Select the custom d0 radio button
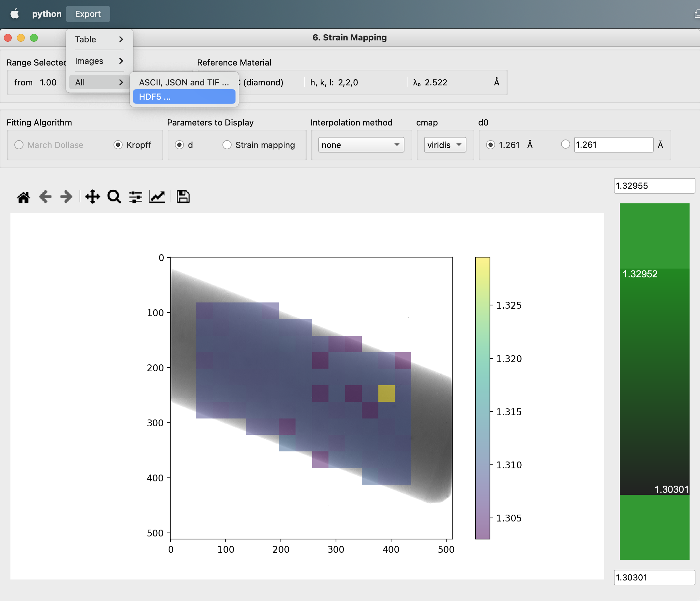The height and width of the screenshot is (601, 700). (x=565, y=144)
